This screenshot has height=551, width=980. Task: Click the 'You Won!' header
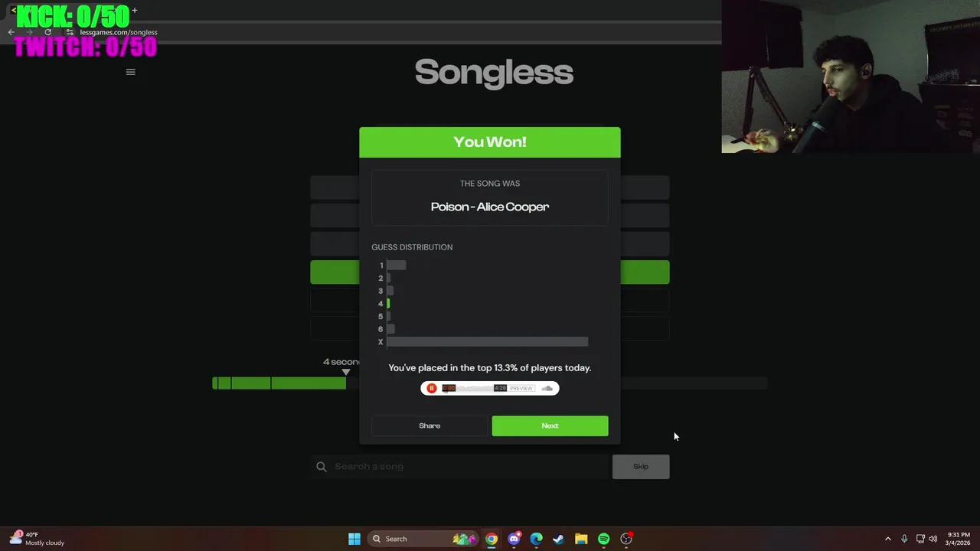pos(490,142)
